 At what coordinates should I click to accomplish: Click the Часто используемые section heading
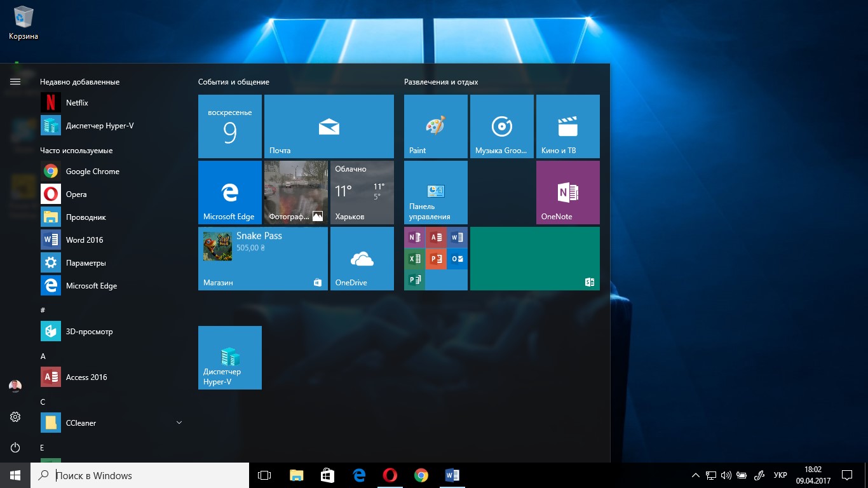(x=76, y=151)
